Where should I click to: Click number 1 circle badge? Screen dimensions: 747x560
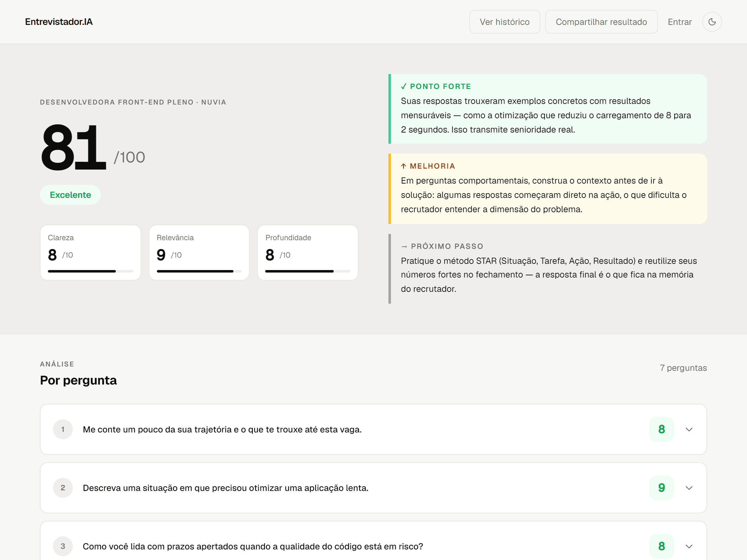click(x=63, y=429)
